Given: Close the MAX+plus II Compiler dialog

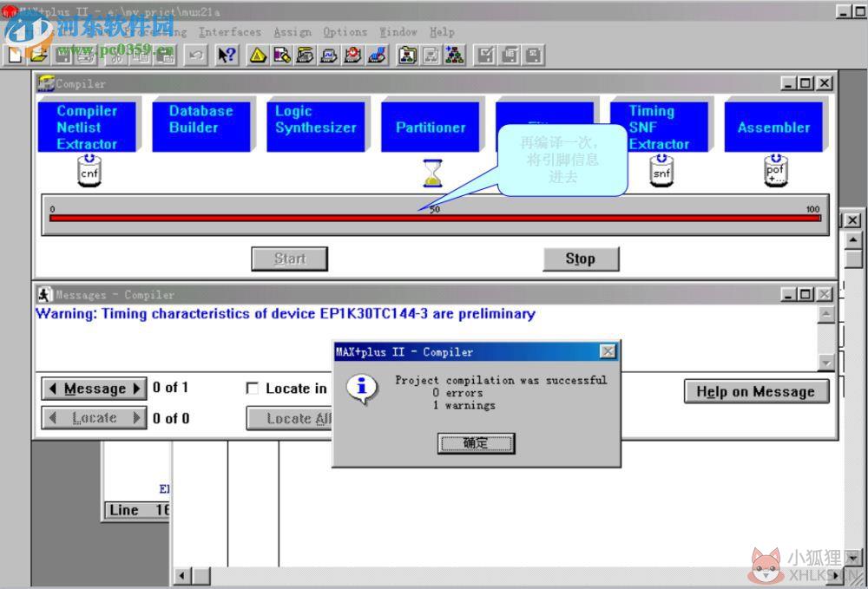Looking at the screenshot, I should coord(608,351).
